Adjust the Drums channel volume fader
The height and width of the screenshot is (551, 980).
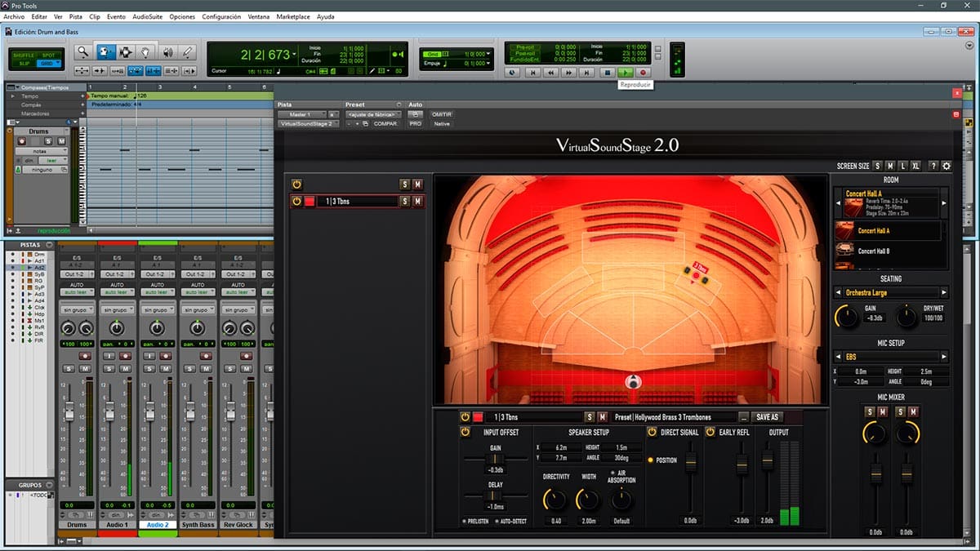[x=69, y=413]
